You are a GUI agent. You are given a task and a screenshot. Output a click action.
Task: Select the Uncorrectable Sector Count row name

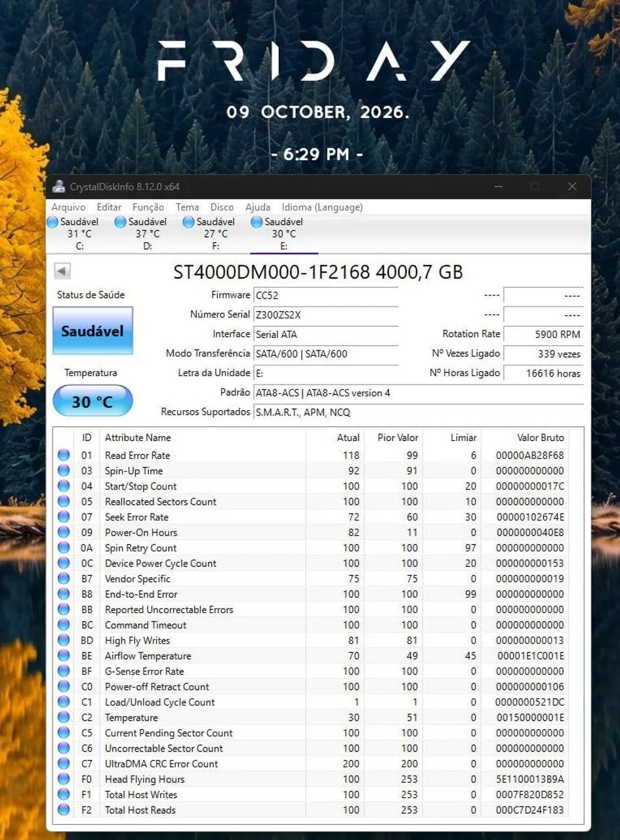coord(164,748)
